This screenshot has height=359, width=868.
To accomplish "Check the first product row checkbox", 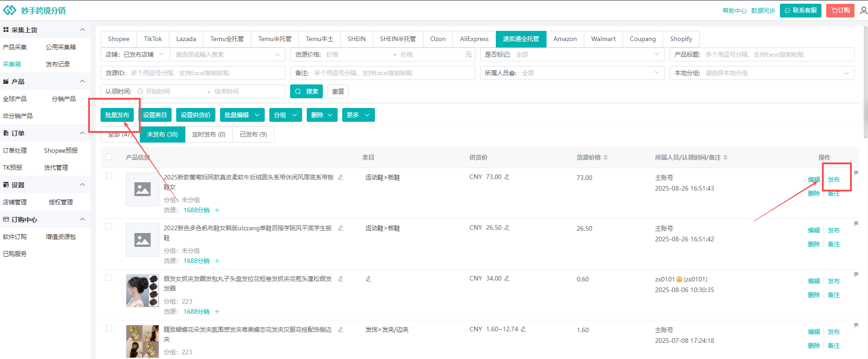I will point(109,176).
